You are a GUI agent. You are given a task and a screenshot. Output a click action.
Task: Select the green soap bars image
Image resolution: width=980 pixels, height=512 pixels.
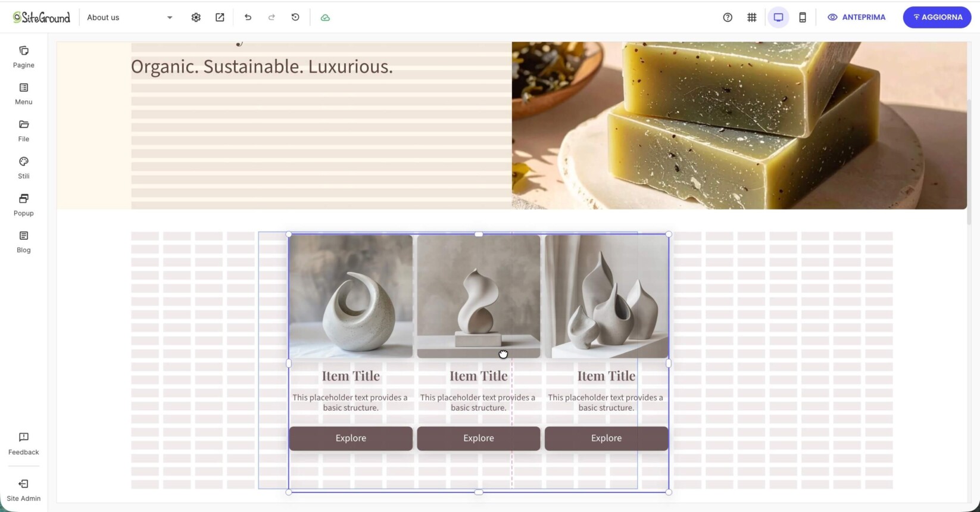(x=739, y=125)
